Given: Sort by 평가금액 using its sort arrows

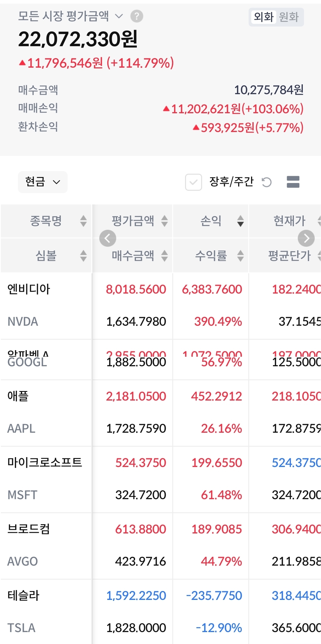Looking at the screenshot, I should pos(165,221).
